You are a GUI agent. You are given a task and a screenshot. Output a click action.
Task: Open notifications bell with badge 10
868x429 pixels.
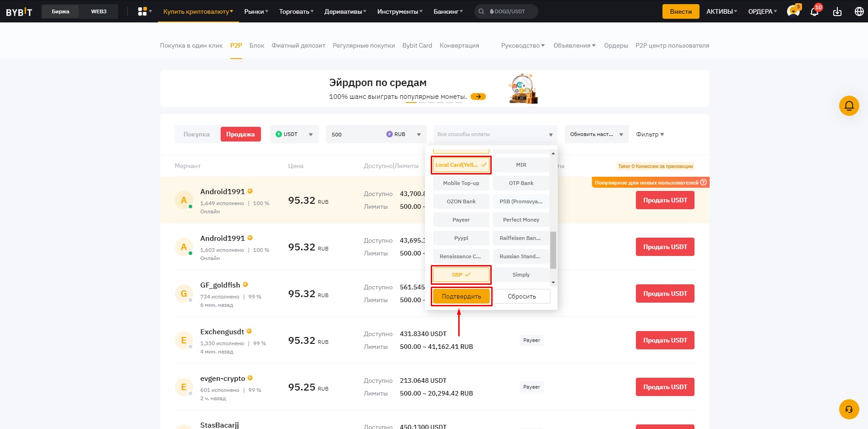tap(814, 11)
